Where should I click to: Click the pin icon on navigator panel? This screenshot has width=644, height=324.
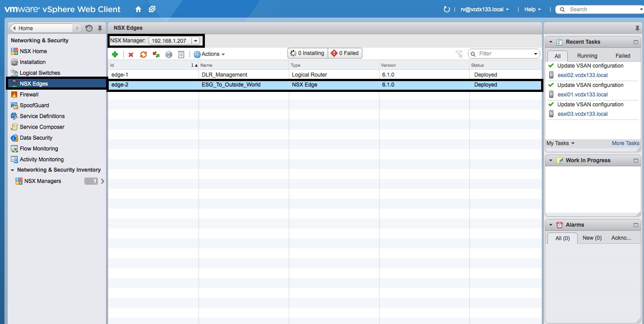(x=100, y=28)
